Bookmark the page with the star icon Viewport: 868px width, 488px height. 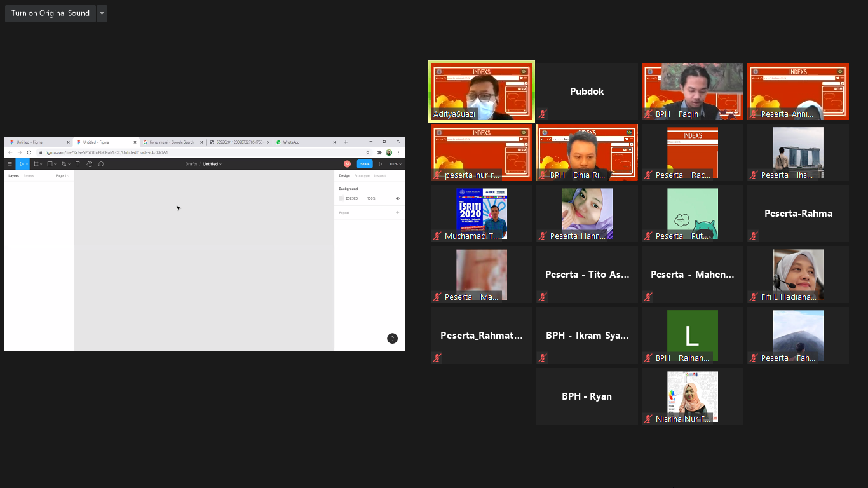coord(368,152)
